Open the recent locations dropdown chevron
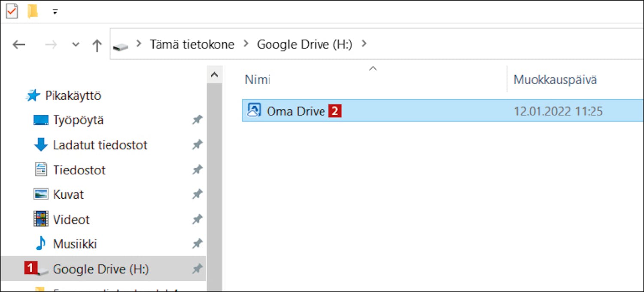The image size is (644, 292). (76, 44)
